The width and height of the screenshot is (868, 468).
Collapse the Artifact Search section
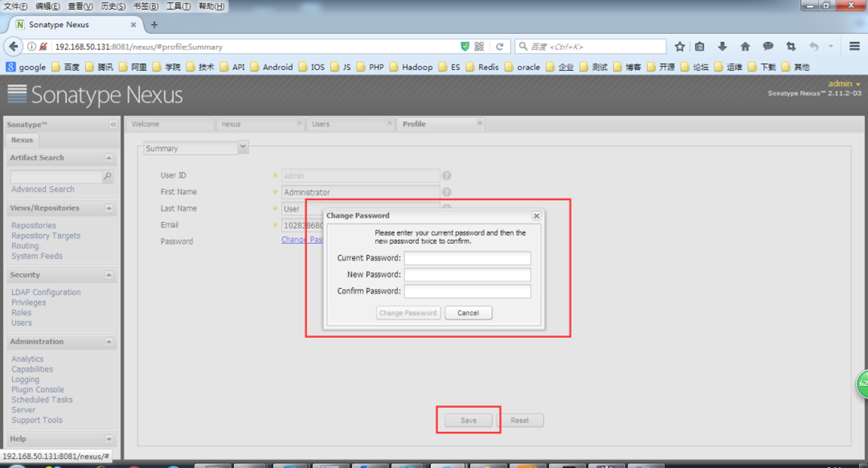pos(109,158)
